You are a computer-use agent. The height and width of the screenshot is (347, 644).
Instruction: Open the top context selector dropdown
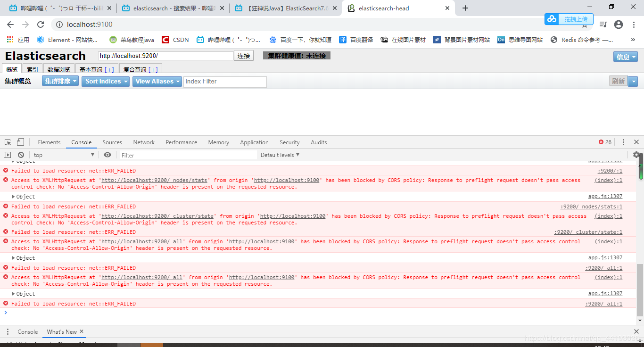pos(64,155)
